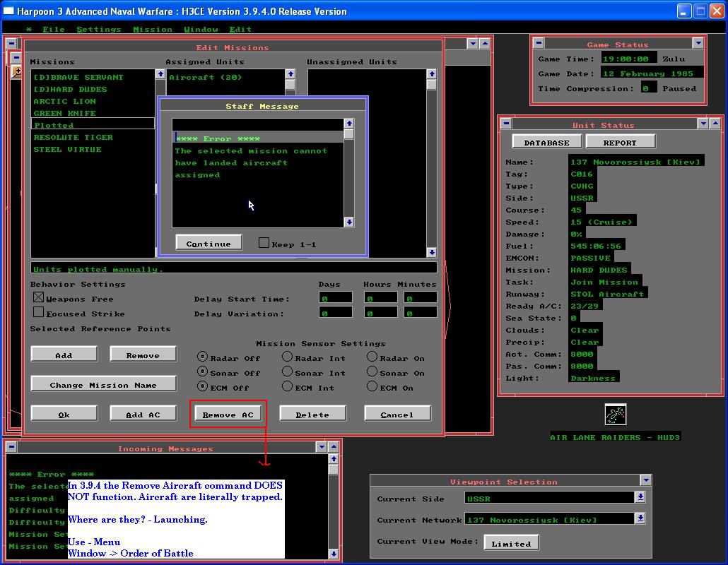The height and width of the screenshot is (565, 728).
Task: Click Staff Message scroll down arrow
Action: point(349,222)
